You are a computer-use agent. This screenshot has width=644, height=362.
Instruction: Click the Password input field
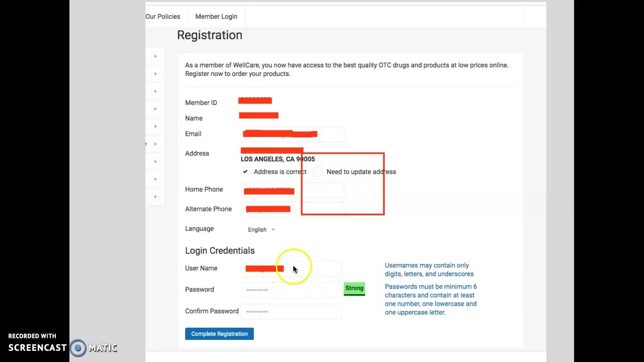291,290
